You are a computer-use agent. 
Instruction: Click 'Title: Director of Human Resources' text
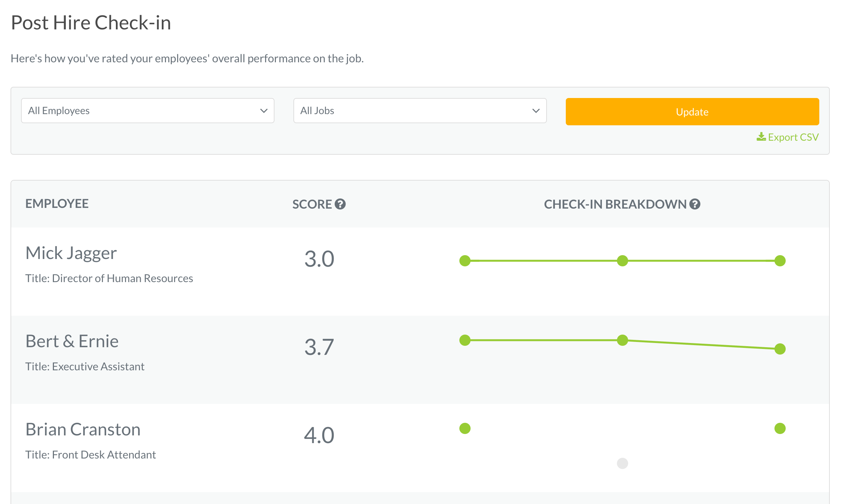coord(109,278)
